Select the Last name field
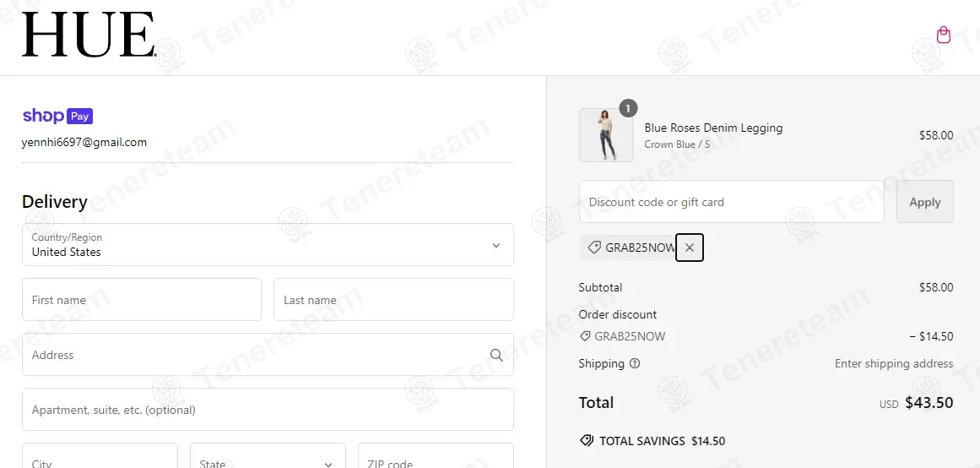 pos(393,300)
